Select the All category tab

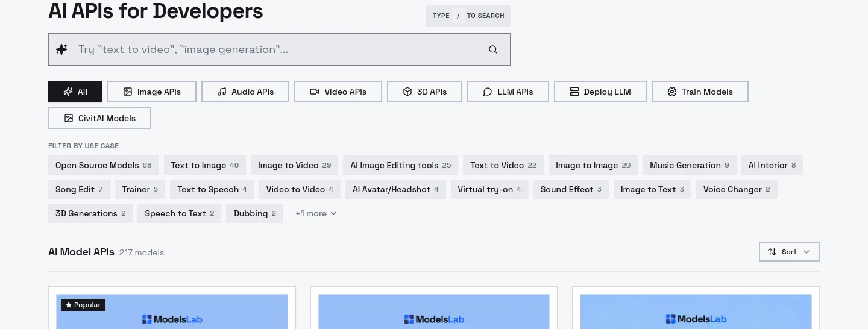[x=75, y=92]
